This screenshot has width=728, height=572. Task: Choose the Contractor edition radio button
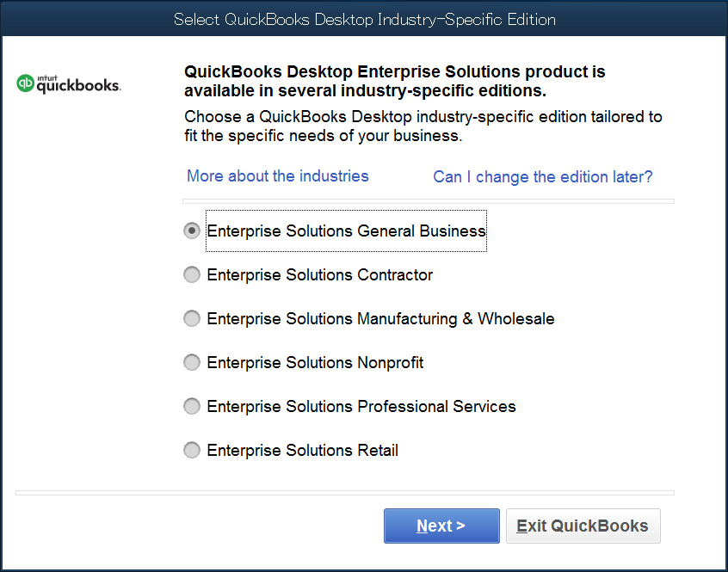point(192,274)
